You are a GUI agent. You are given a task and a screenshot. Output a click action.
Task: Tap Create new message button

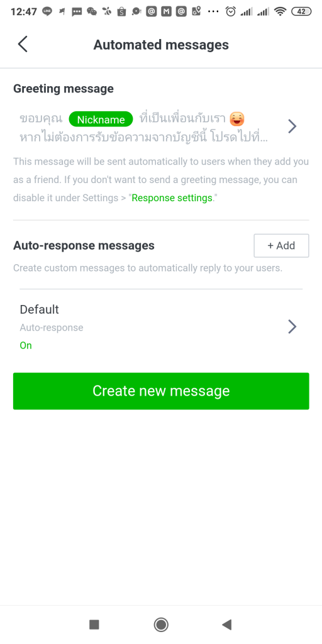tap(161, 391)
